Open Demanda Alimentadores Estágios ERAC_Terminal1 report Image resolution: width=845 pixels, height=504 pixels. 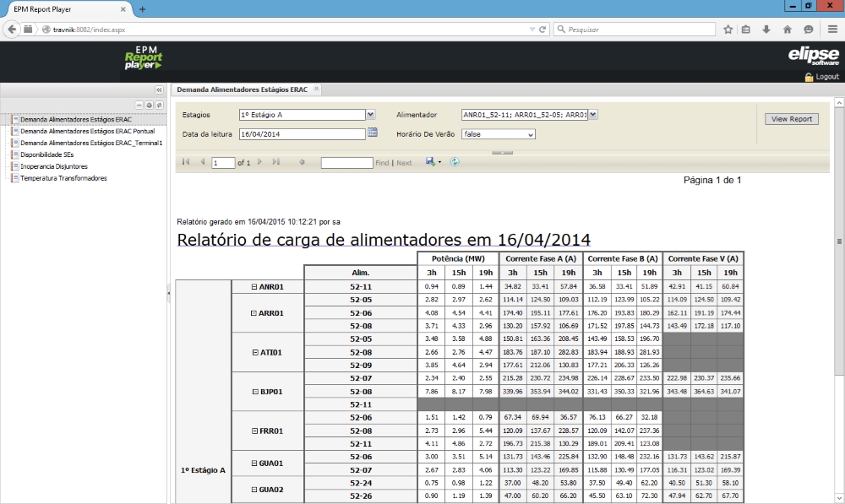pos(91,143)
